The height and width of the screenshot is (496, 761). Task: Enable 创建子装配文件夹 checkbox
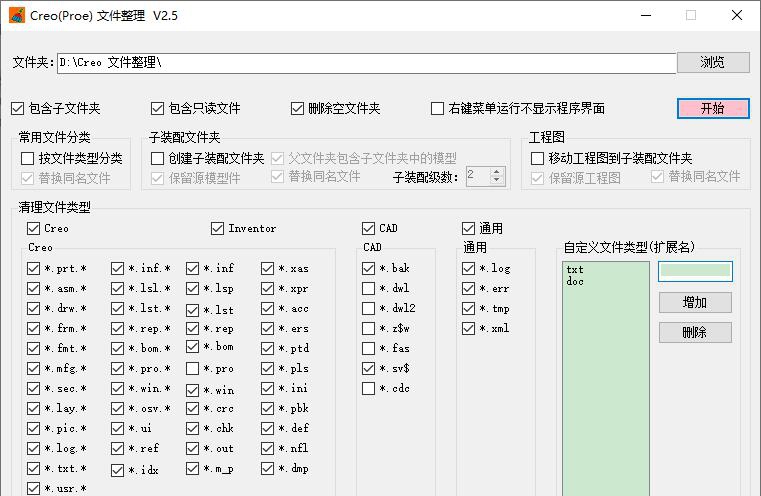coord(157,158)
